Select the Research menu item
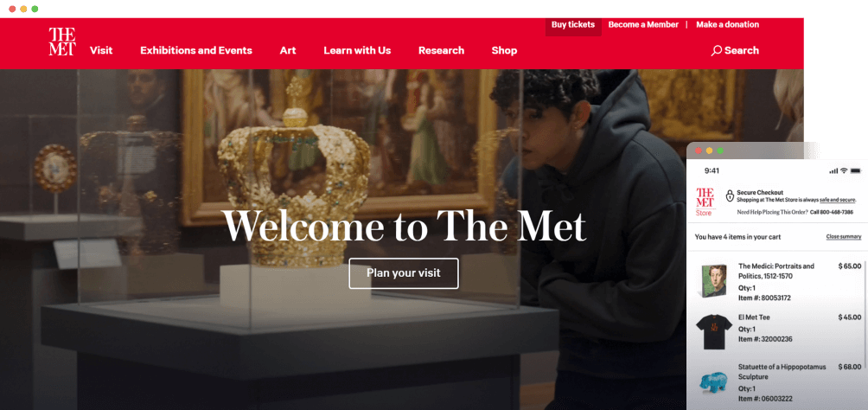 [441, 50]
